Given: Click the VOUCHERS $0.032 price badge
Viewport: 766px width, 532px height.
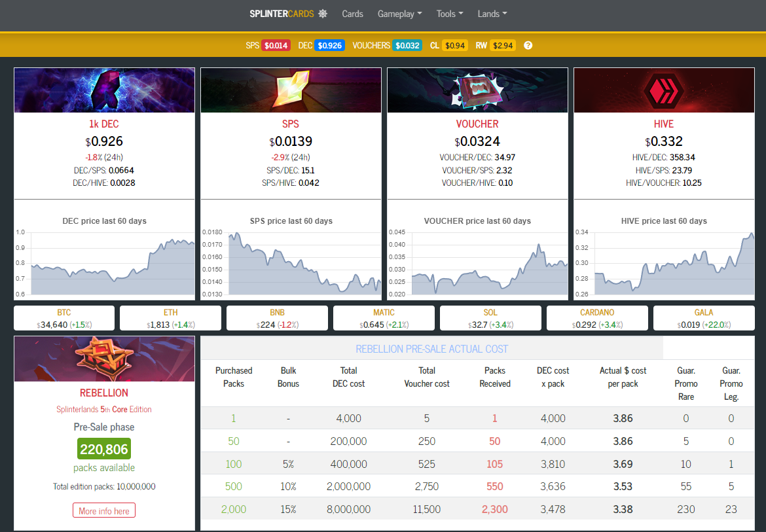Looking at the screenshot, I should 407,45.
